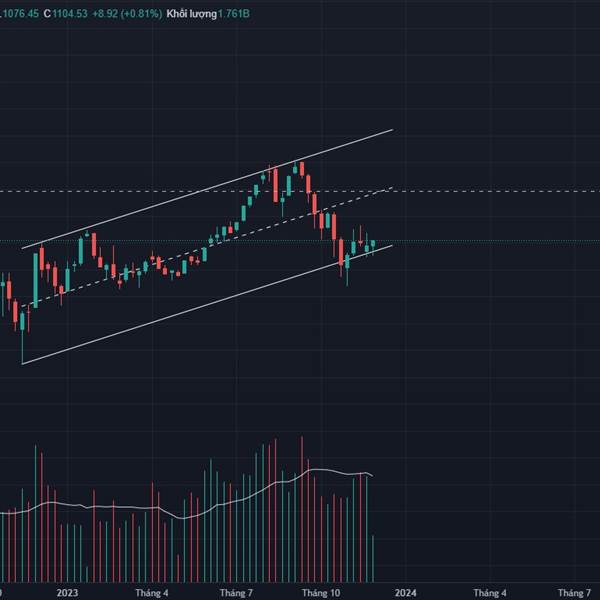Click the 'Tháng 4' label after 2024
This screenshot has width=600, height=600.
click(490, 593)
